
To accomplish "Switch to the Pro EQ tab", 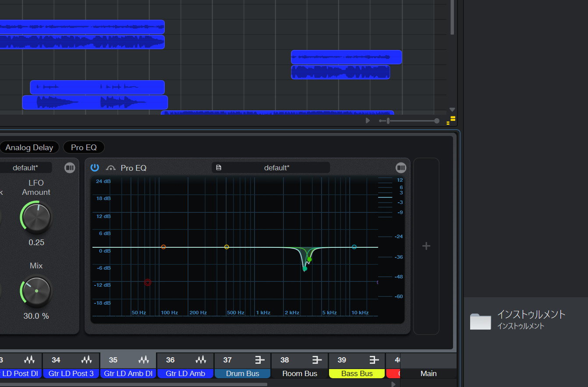I will click(84, 148).
